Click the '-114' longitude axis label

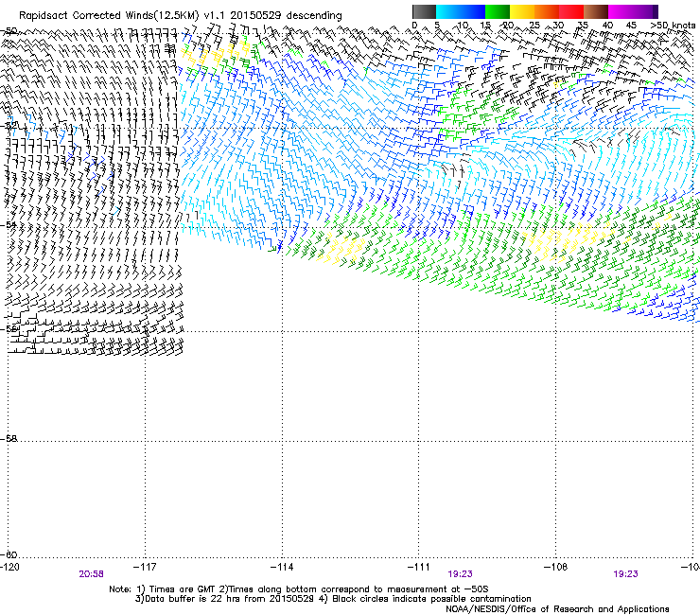pos(282,567)
